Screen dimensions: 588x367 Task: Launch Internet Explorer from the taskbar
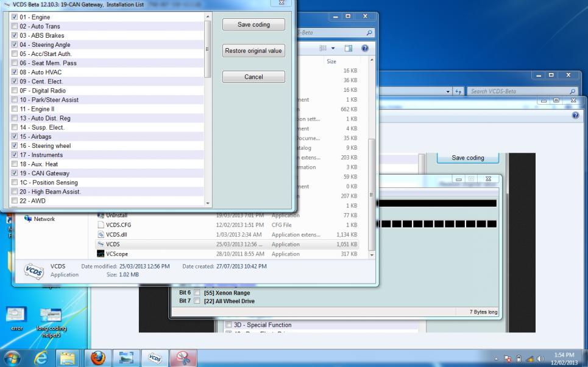[x=40, y=358]
